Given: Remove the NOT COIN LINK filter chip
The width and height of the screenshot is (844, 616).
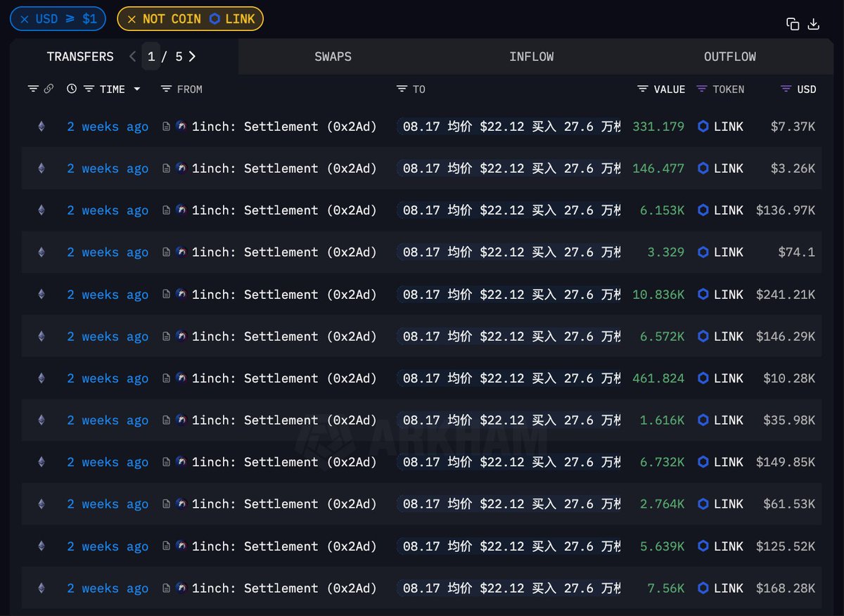Looking at the screenshot, I should [x=132, y=19].
